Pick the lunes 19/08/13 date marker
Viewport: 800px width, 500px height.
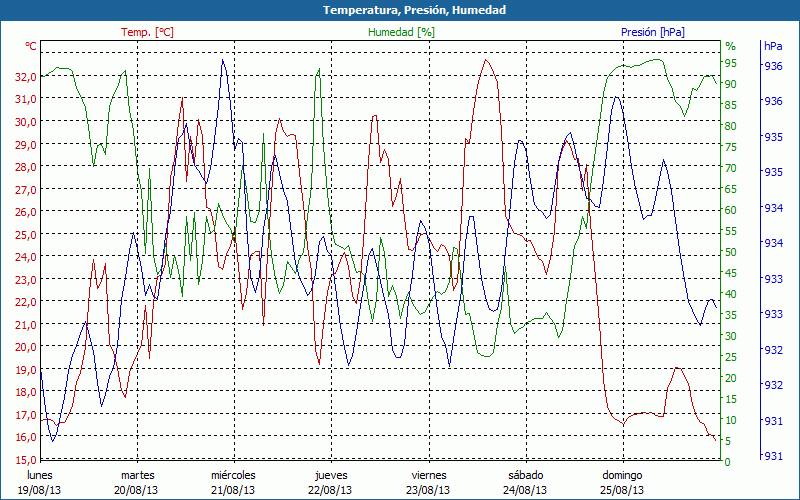[x=40, y=482]
